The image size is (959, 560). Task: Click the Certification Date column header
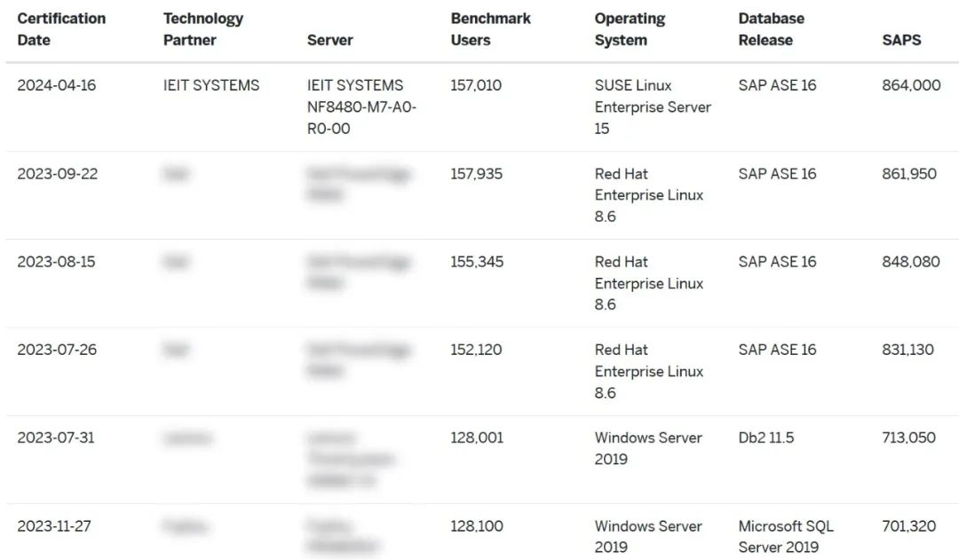click(x=61, y=29)
